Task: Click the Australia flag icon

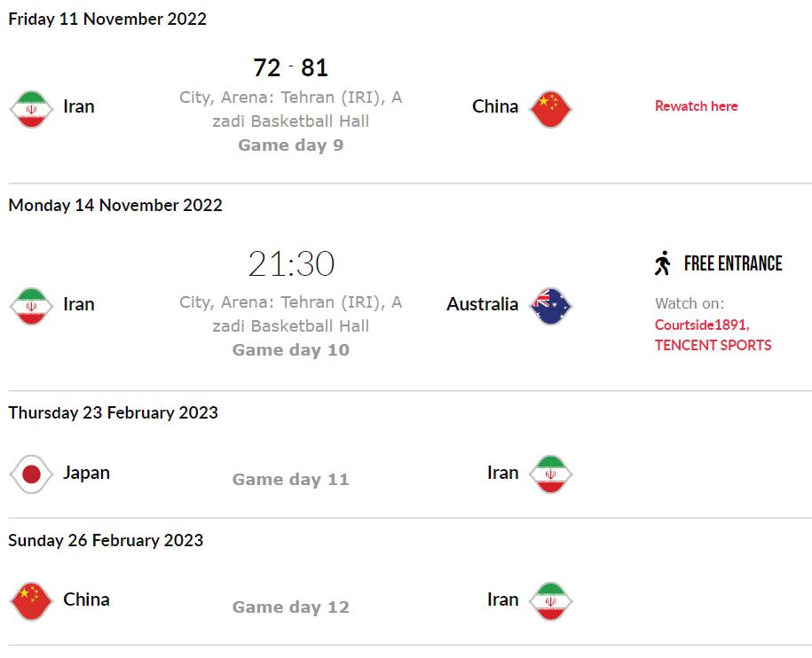Action: [x=550, y=305]
